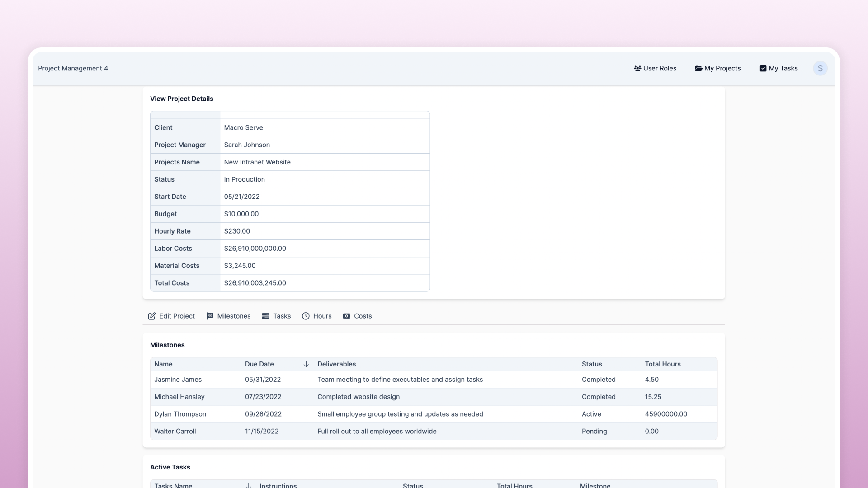Image resolution: width=868 pixels, height=488 pixels.
Task: Click the My Projects folder icon
Action: (698, 68)
